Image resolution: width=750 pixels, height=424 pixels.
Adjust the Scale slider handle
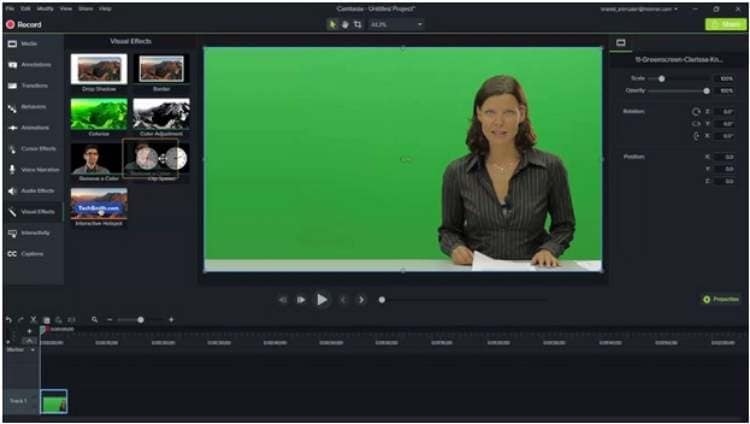(662, 78)
